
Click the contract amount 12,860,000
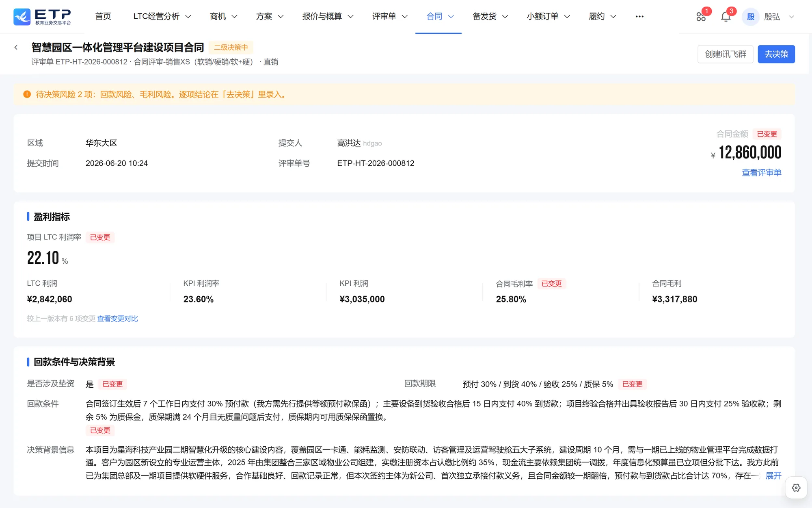point(750,153)
